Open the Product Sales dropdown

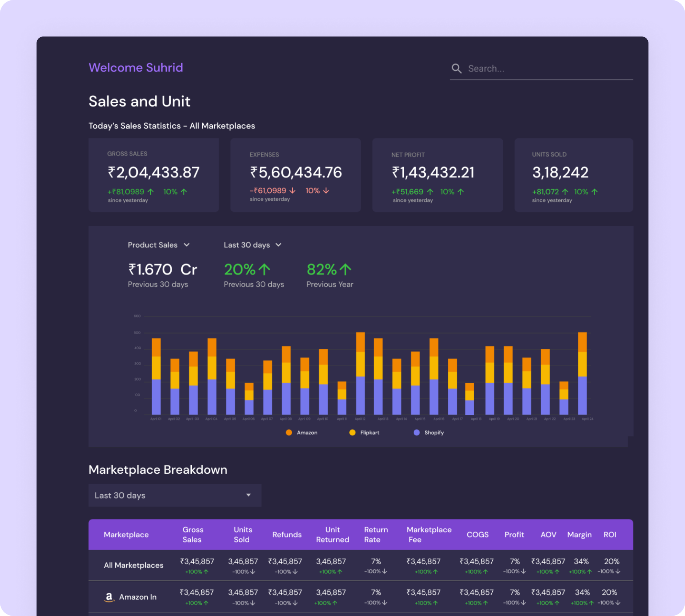tap(159, 245)
